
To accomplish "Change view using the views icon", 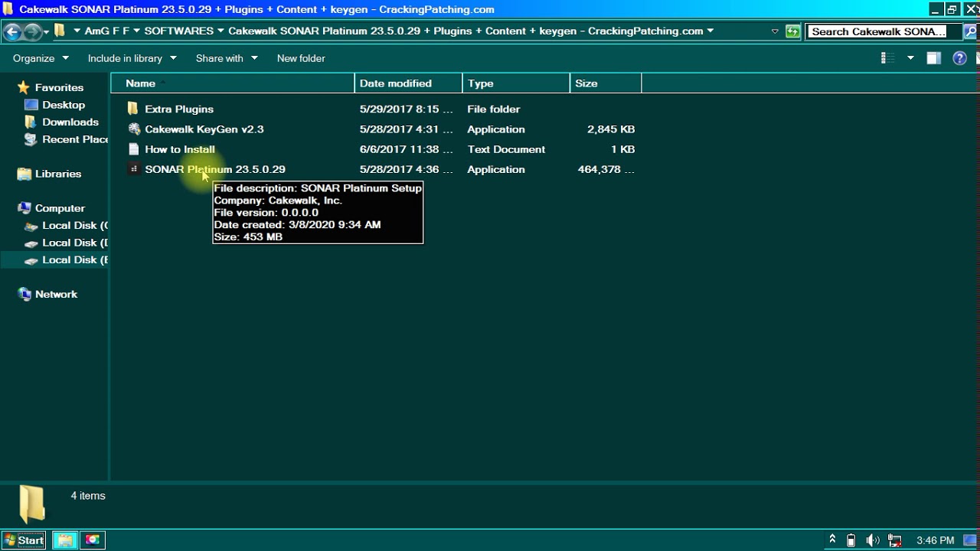I will (x=888, y=58).
